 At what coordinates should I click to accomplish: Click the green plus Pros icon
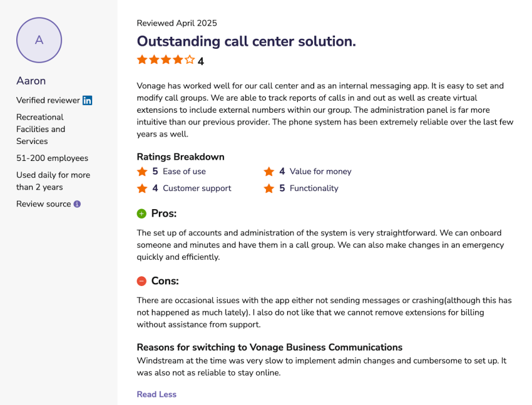coord(141,214)
